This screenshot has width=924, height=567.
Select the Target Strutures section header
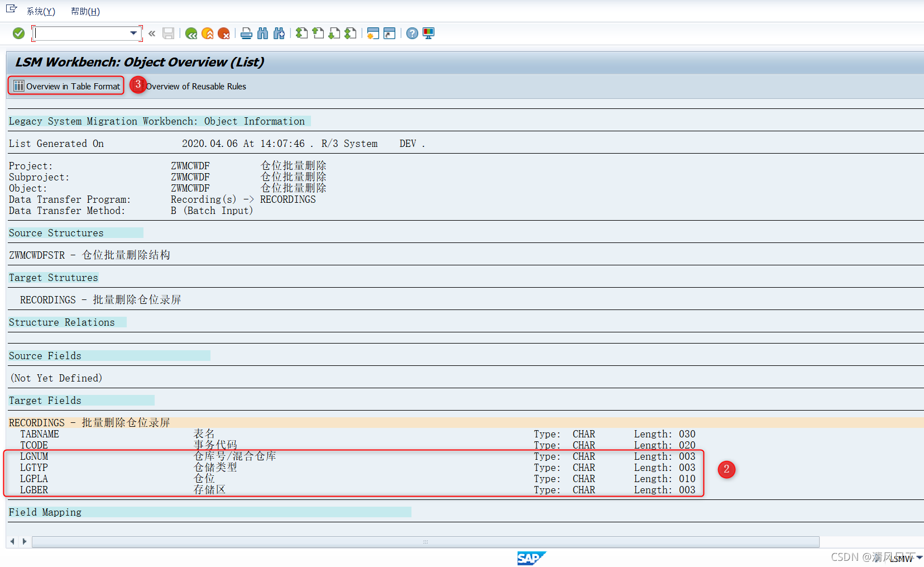[54, 278]
